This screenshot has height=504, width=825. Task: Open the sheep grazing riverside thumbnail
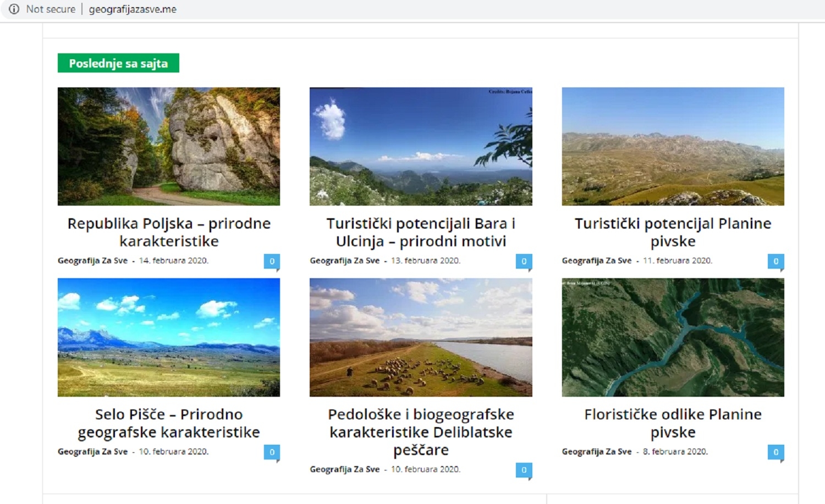point(420,337)
